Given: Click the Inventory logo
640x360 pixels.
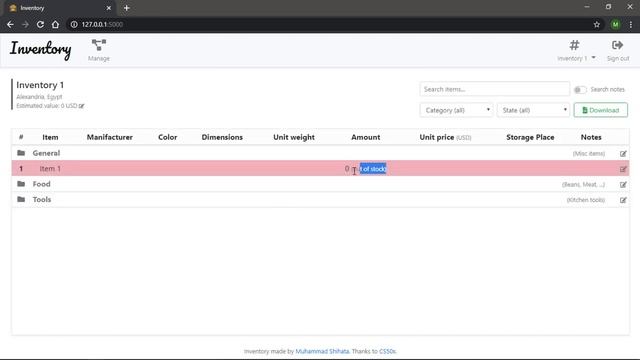Looking at the screenshot, I should point(40,49).
